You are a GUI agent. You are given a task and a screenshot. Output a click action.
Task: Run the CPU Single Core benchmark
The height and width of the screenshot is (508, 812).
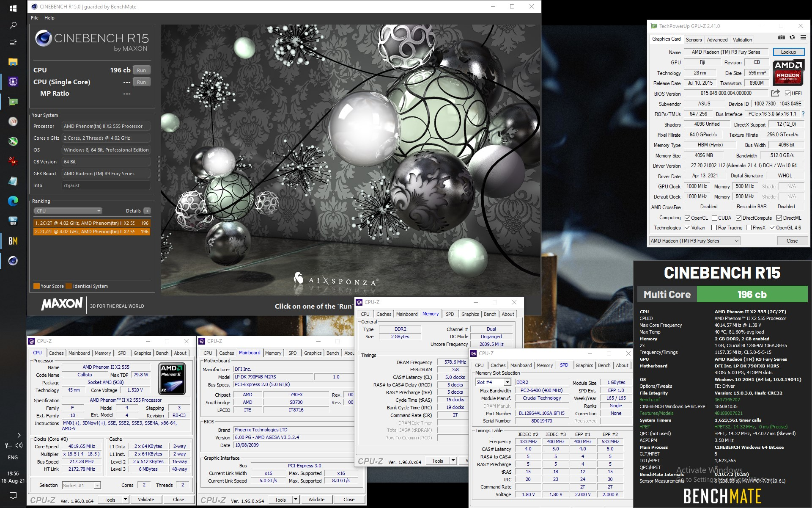click(142, 82)
